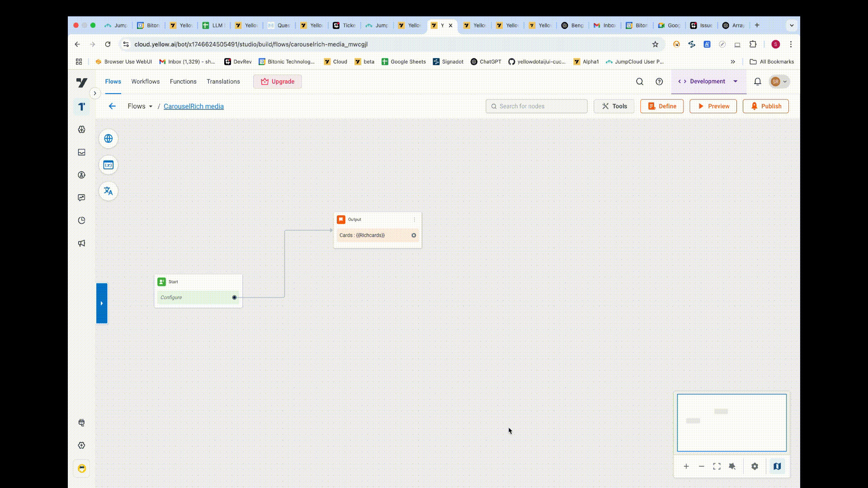
Task: Fit flow to screen icon
Action: (x=717, y=466)
